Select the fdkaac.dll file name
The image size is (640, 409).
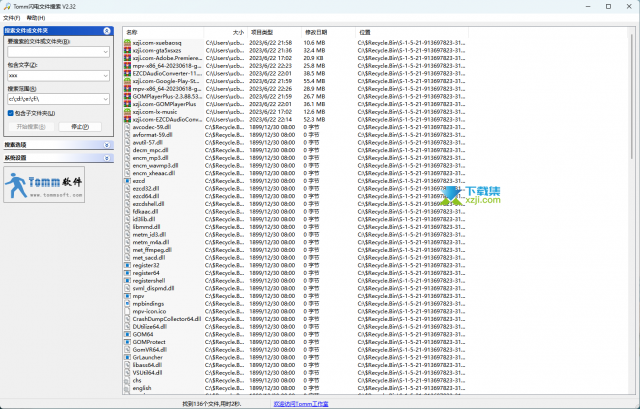pos(145,211)
